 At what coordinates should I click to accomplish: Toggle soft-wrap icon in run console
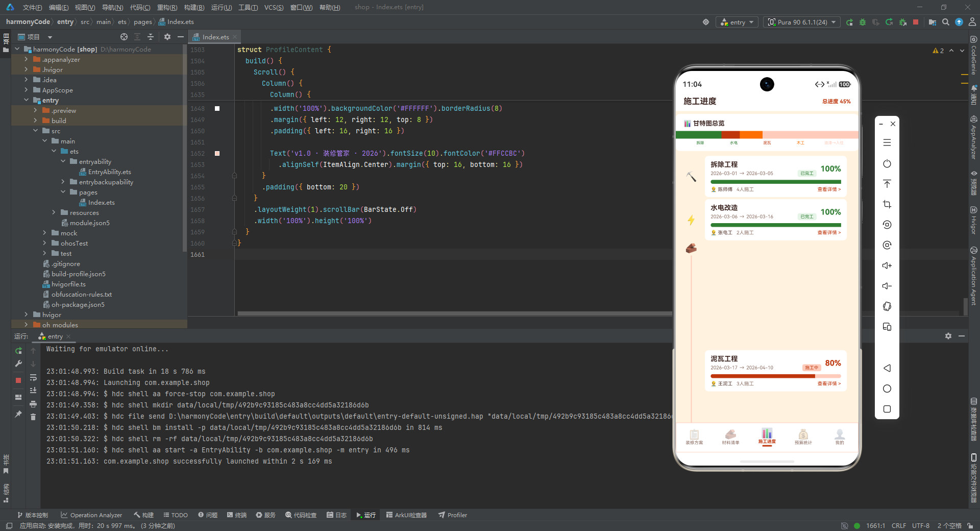pyautogui.click(x=33, y=378)
